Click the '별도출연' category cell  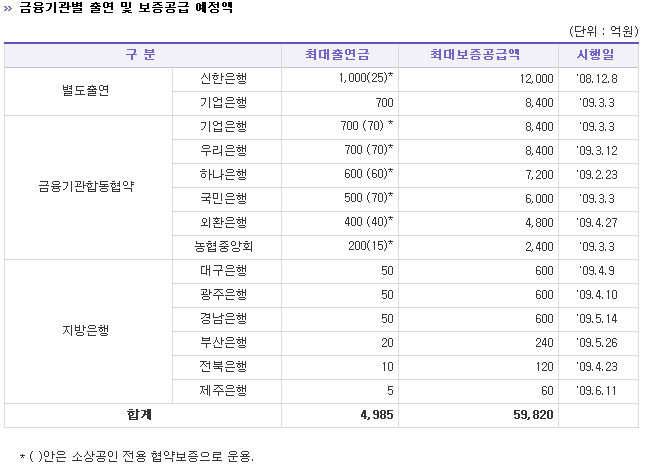[x=86, y=91]
